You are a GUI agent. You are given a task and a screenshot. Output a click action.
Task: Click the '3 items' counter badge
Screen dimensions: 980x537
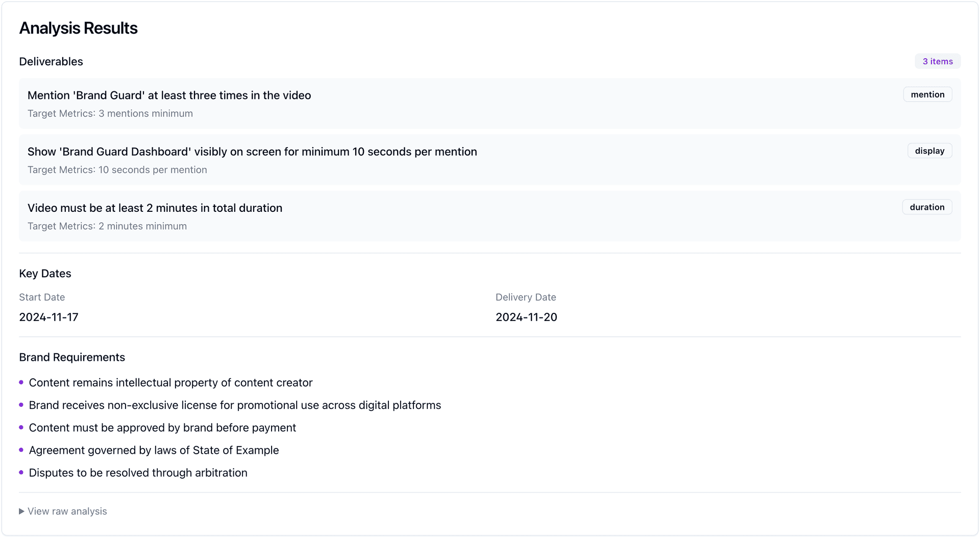point(938,61)
